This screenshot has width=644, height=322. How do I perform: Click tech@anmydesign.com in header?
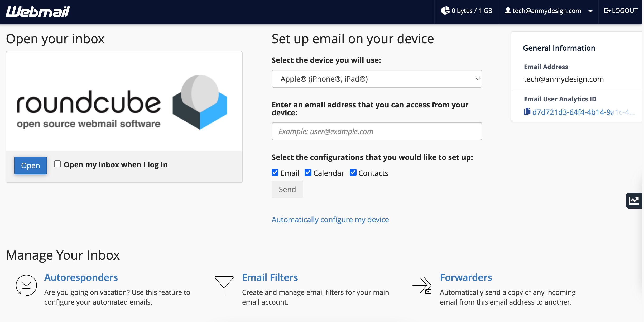coord(547,11)
